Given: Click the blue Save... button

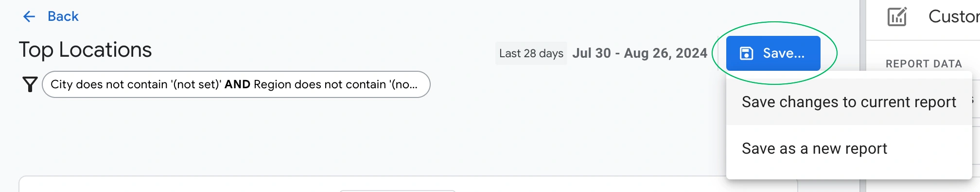Looking at the screenshot, I should click(773, 53).
